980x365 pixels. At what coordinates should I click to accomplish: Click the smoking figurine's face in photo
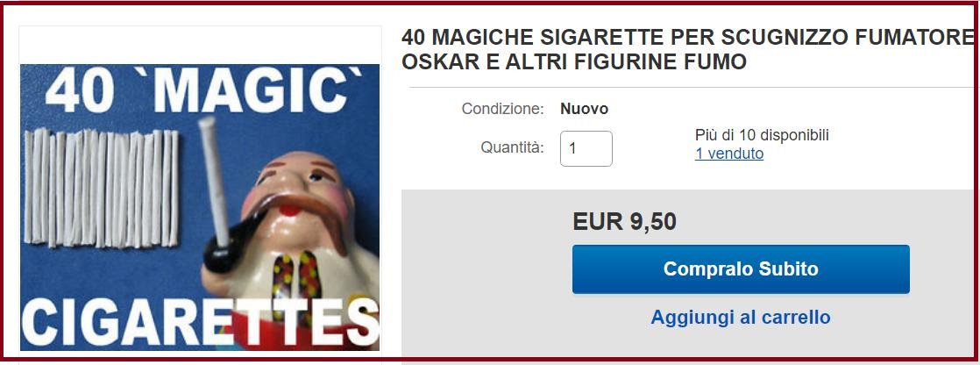(x=300, y=188)
